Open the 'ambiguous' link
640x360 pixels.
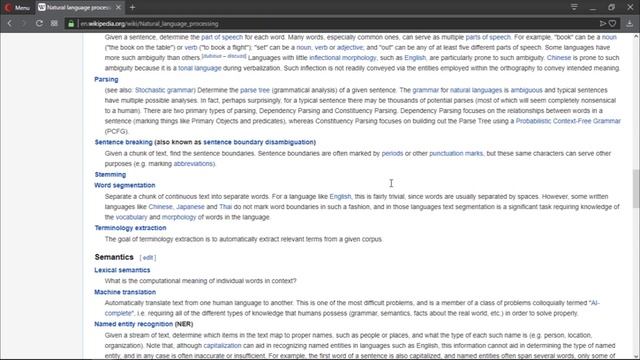[x=527, y=90]
